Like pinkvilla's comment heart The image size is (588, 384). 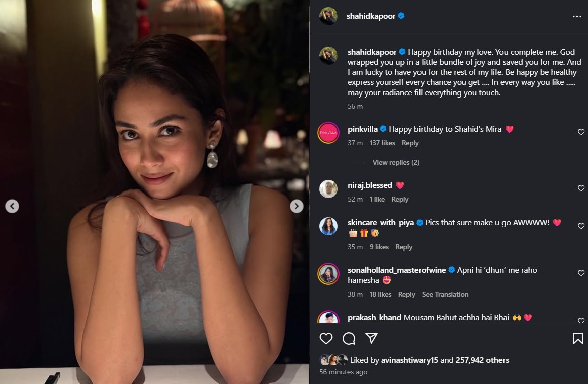(581, 132)
